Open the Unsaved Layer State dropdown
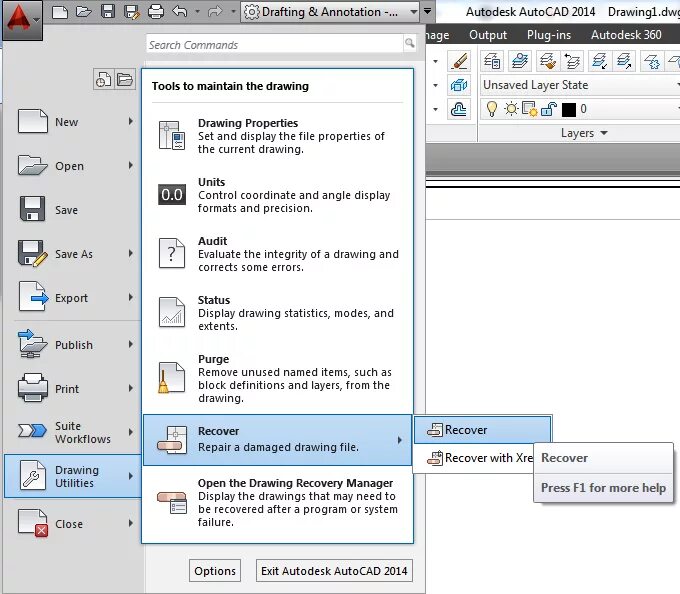The width and height of the screenshot is (680, 594). (x=580, y=85)
